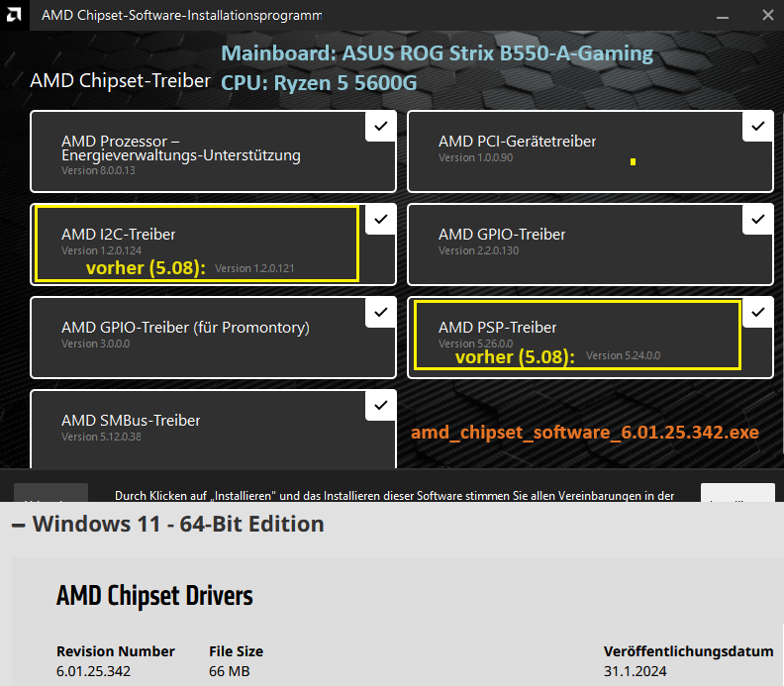Click the Revision Number label
Screen dimensions: 784x686
point(116,651)
